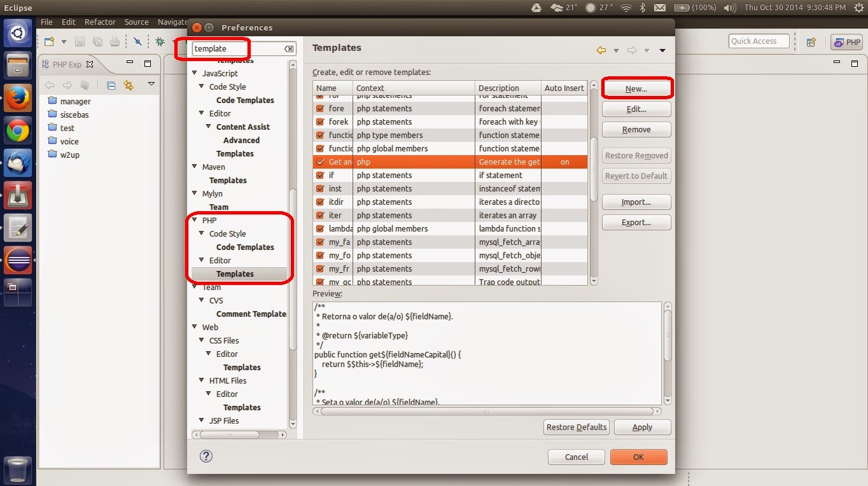The width and height of the screenshot is (868, 486).
Task: Click the Debug bug icon in toolbar
Action: (x=160, y=41)
